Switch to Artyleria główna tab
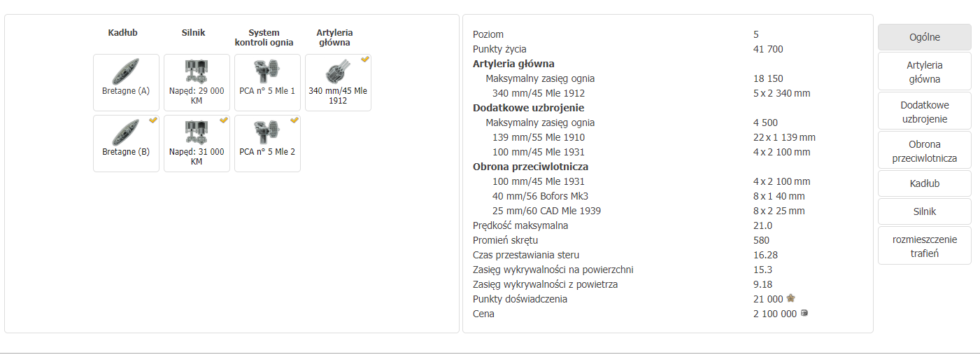 pos(924,71)
